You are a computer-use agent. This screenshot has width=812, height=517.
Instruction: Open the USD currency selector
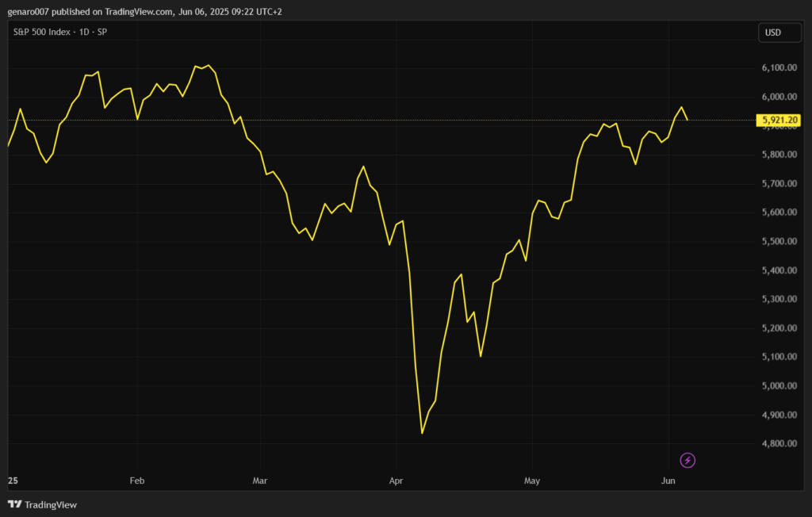click(774, 33)
